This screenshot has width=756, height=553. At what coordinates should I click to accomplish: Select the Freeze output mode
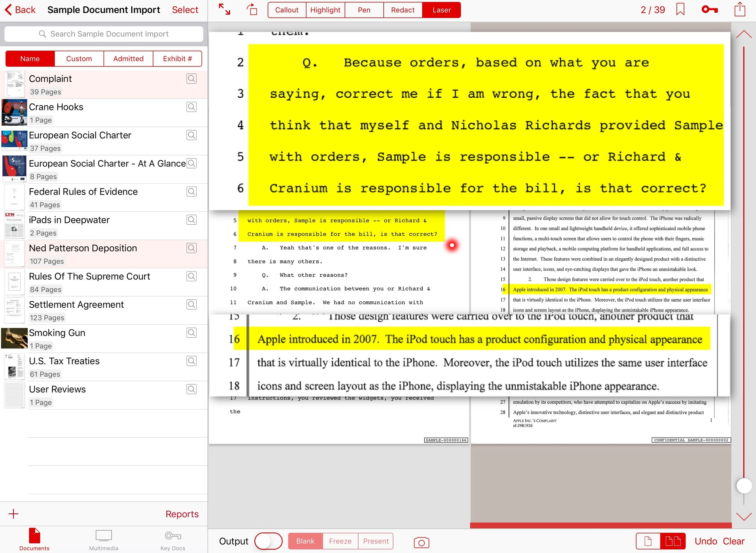pos(341,541)
